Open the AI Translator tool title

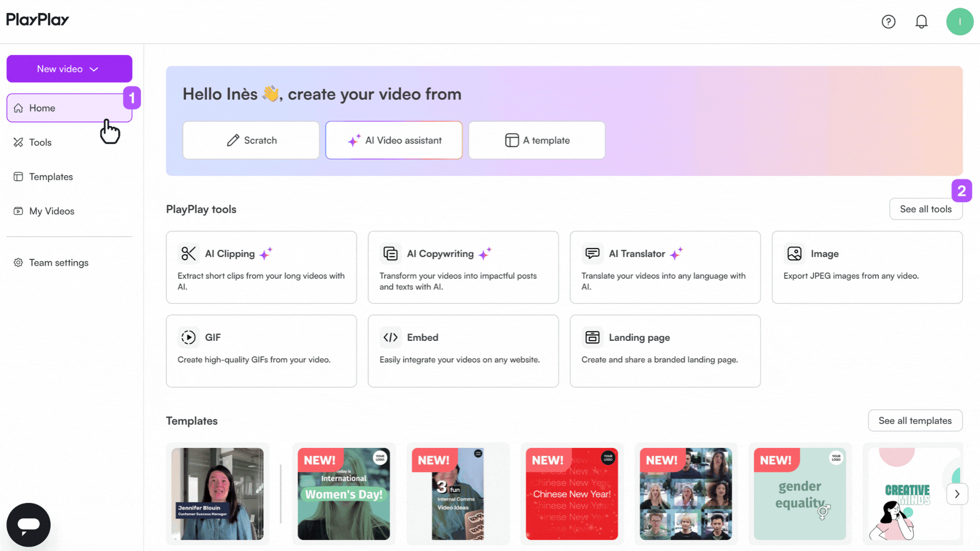(636, 254)
